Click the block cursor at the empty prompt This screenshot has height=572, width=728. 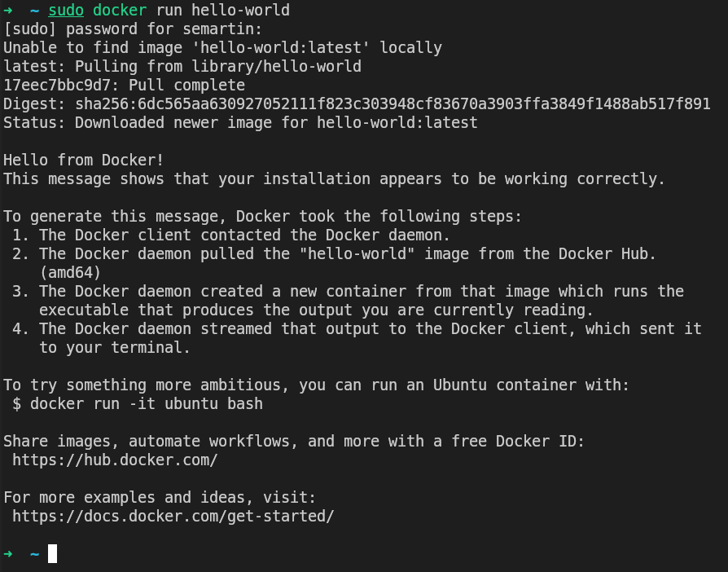click(x=53, y=554)
